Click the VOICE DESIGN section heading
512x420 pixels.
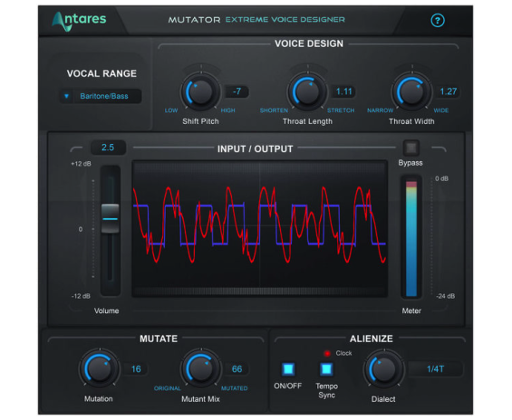[x=309, y=43]
